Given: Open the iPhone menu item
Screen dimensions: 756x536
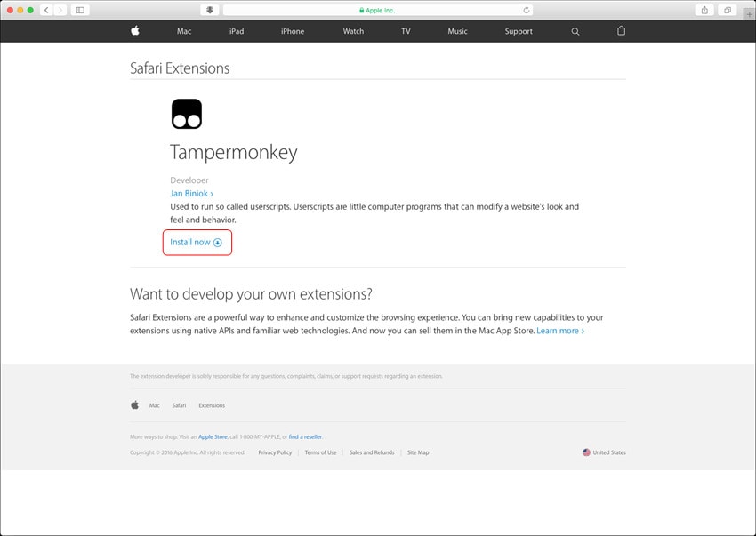Looking at the screenshot, I should coord(293,31).
